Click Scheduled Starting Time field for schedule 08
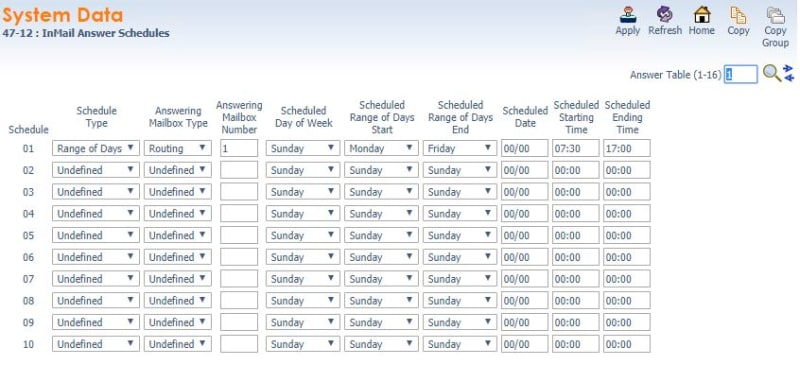The height and width of the screenshot is (365, 800). coord(576,301)
